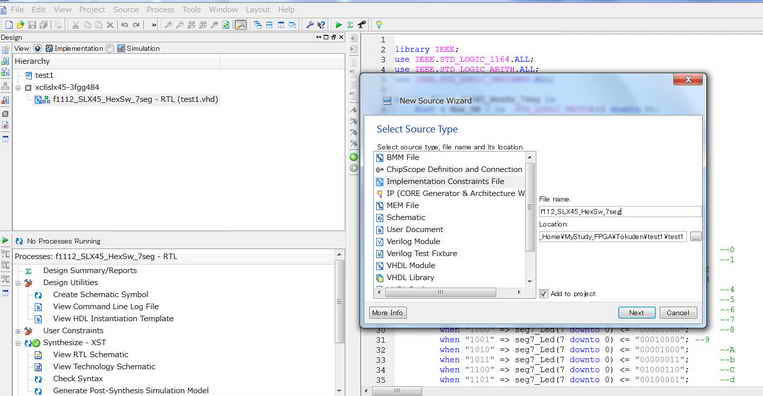Viewport: 763px width, 396px height.
Task: Click the View RTL Schematic document icon
Action: pos(38,355)
